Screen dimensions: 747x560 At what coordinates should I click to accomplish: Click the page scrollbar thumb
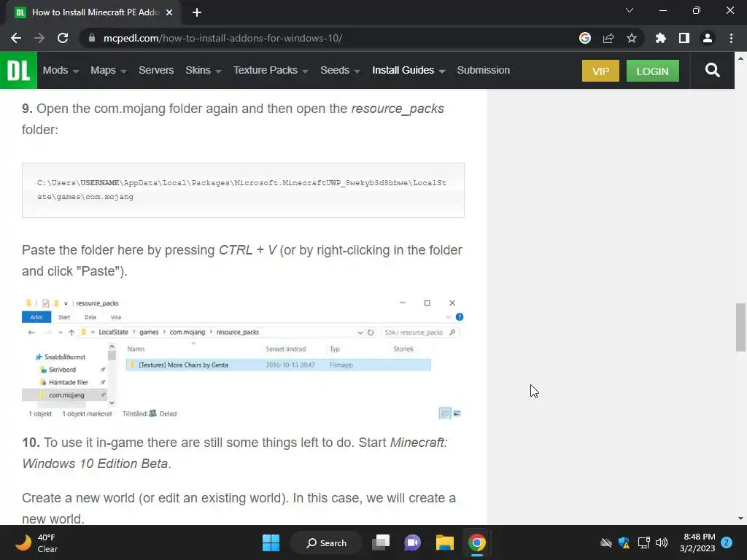tap(741, 327)
